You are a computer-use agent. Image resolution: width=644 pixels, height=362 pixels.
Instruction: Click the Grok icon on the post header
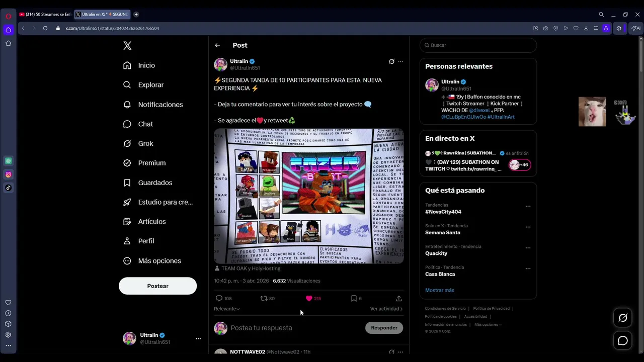click(x=391, y=61)
